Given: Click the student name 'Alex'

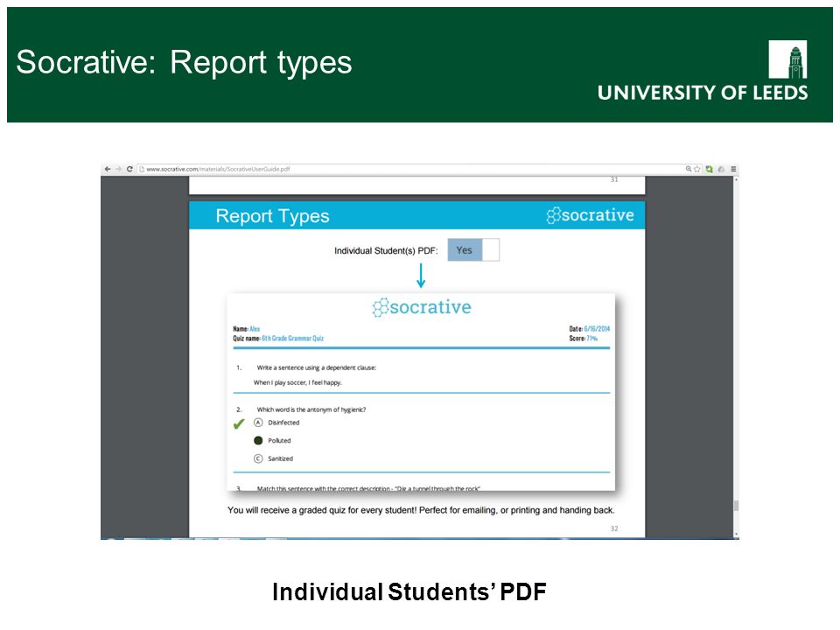Looking at the screenshot, I should point(255,329).
